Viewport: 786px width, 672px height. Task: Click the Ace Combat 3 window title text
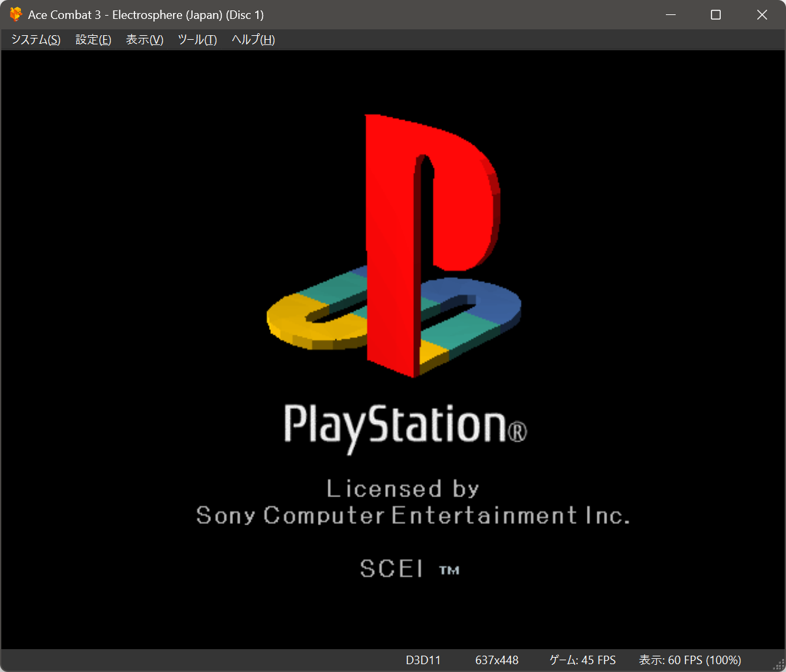(x=146, y=14)
